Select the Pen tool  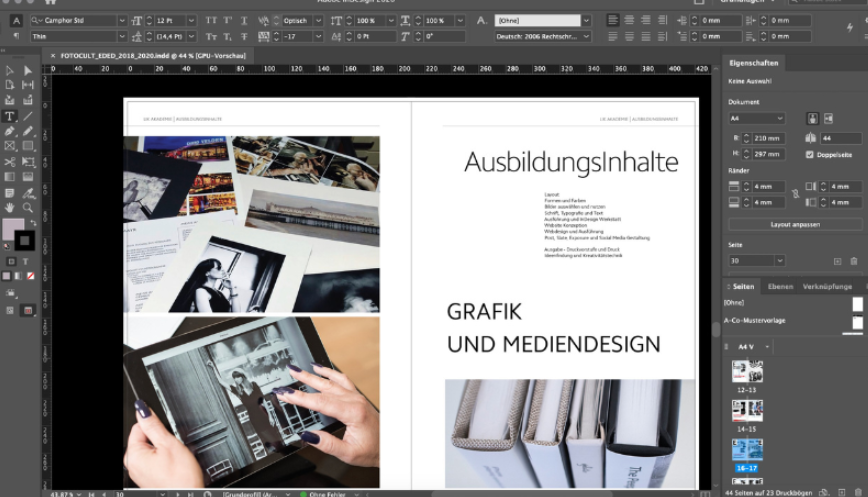pos(10,131)
